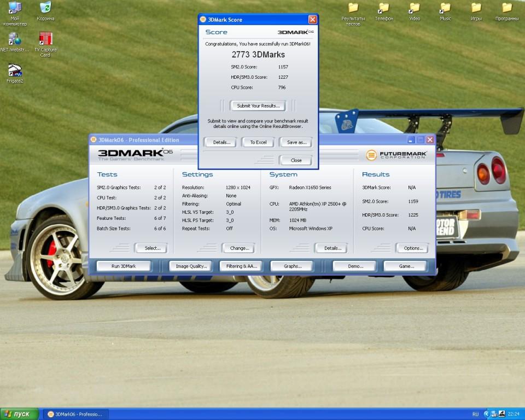525x420 pixels.
Task: Click the network computers tray icon
Action: click(494, 414)
